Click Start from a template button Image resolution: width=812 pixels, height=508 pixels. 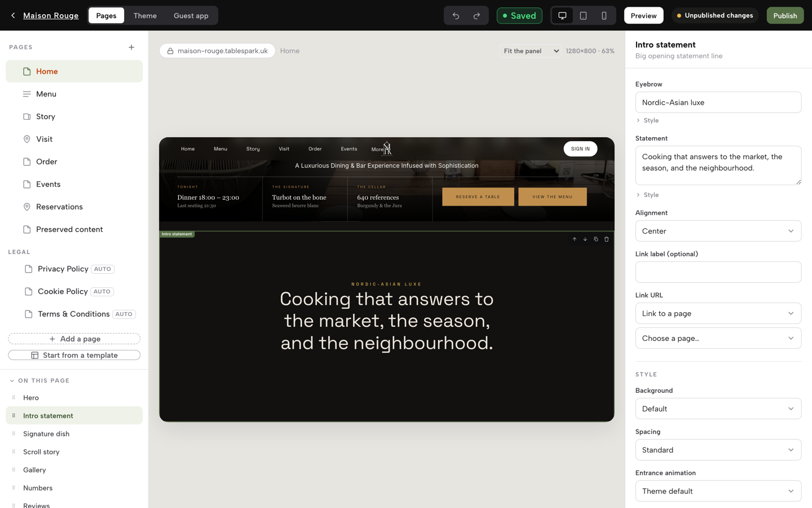coord(74,355)
